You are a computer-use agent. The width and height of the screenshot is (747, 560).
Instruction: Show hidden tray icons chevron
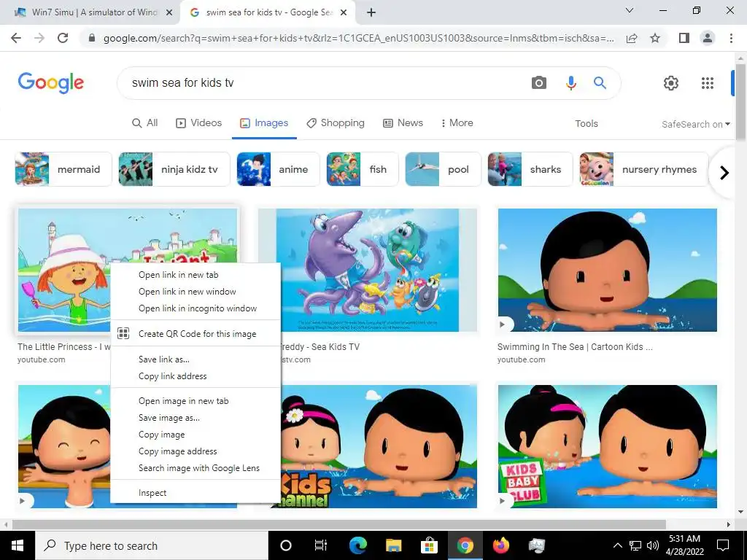(x=617, y=545)
